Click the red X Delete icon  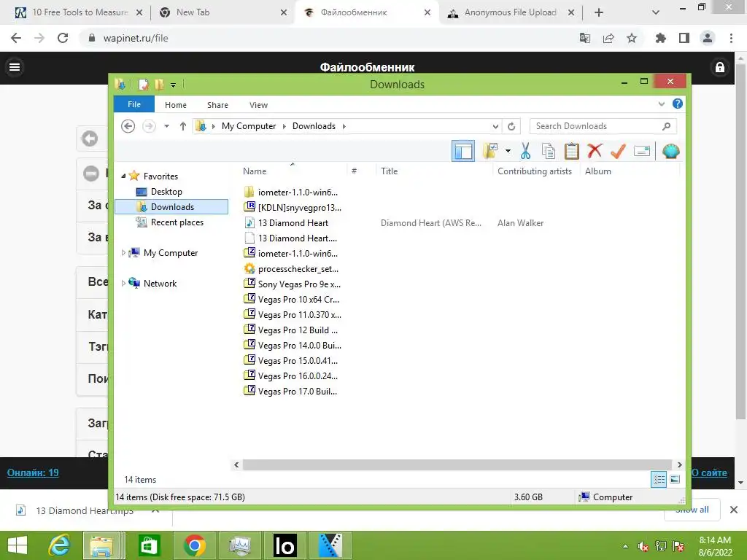(x=595, y=151)
